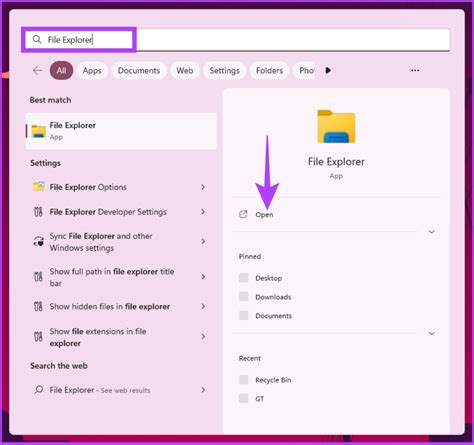This screenshot has width=474, height=445.
Task: Open recent Recycle Bin item
Action: [x=273, y=380]
